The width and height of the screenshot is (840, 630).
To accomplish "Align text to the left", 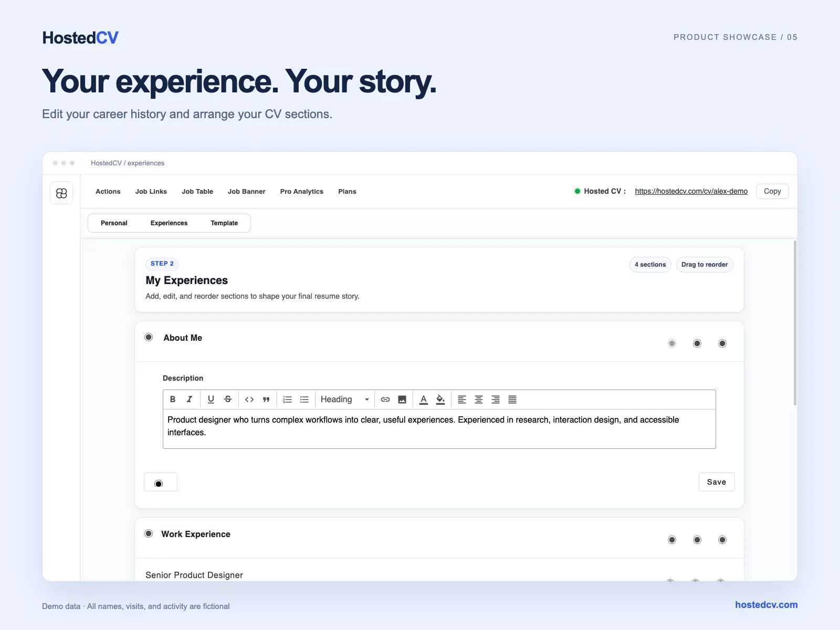I will 462,400.
